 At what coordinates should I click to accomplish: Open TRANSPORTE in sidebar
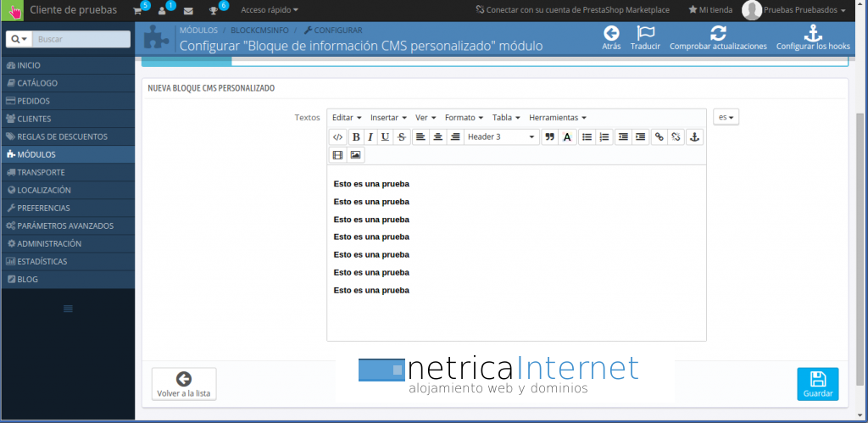coord(68,172)
